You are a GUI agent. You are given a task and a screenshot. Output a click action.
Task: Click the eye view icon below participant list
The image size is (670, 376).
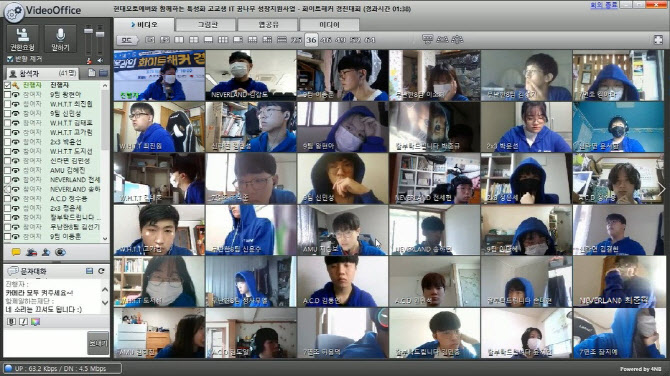click(60, 252)
